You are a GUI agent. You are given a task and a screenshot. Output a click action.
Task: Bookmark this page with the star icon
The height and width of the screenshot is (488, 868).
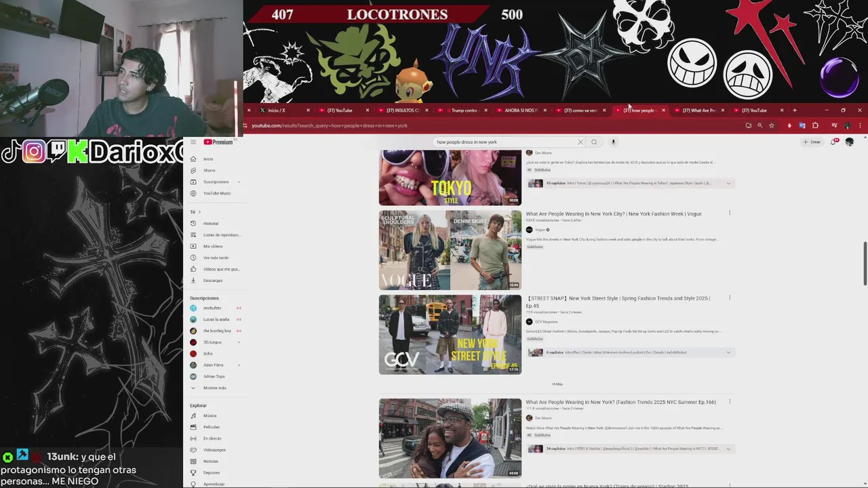pos(772,125)
